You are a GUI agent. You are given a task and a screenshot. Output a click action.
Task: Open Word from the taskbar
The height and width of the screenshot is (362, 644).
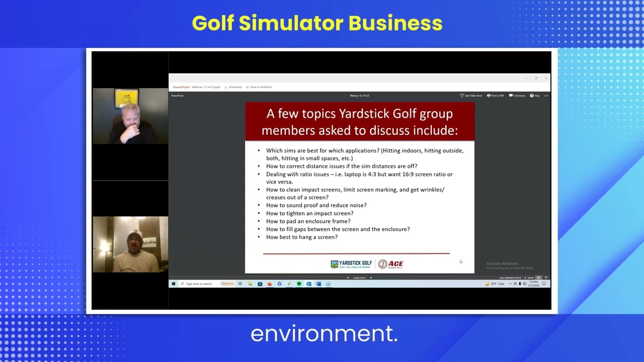point(318,284)
